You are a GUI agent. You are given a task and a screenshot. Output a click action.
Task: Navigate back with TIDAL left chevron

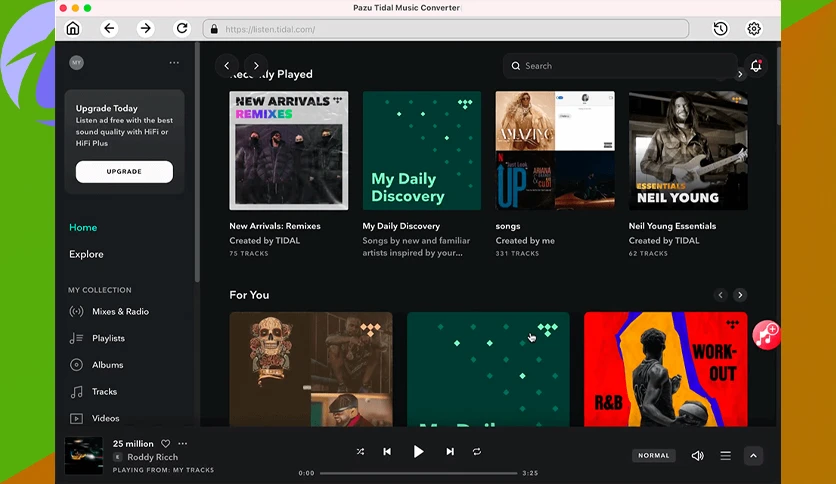[227, 66]
